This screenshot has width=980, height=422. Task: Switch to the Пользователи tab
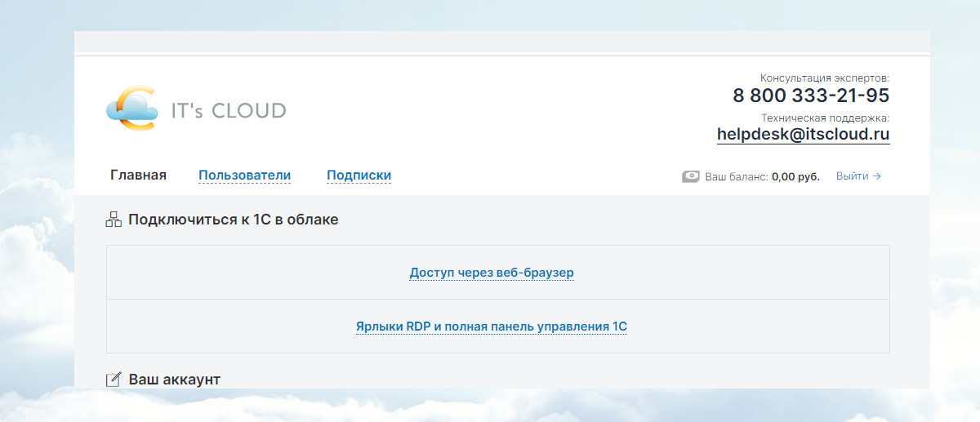click(x=244, y=175)
